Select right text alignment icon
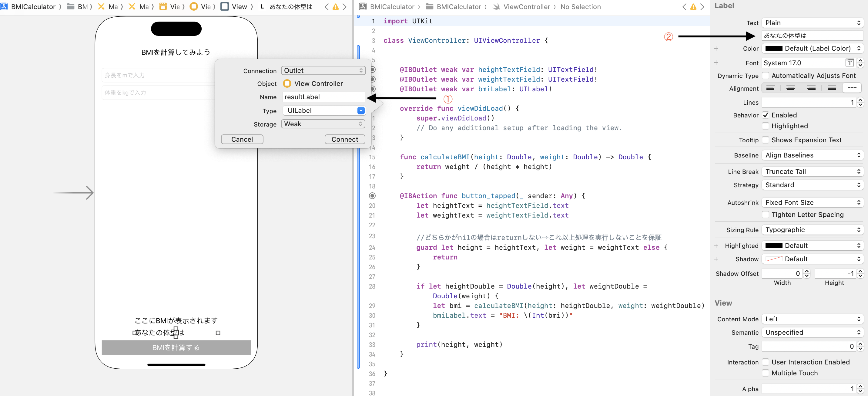 (x=811, y=88)
